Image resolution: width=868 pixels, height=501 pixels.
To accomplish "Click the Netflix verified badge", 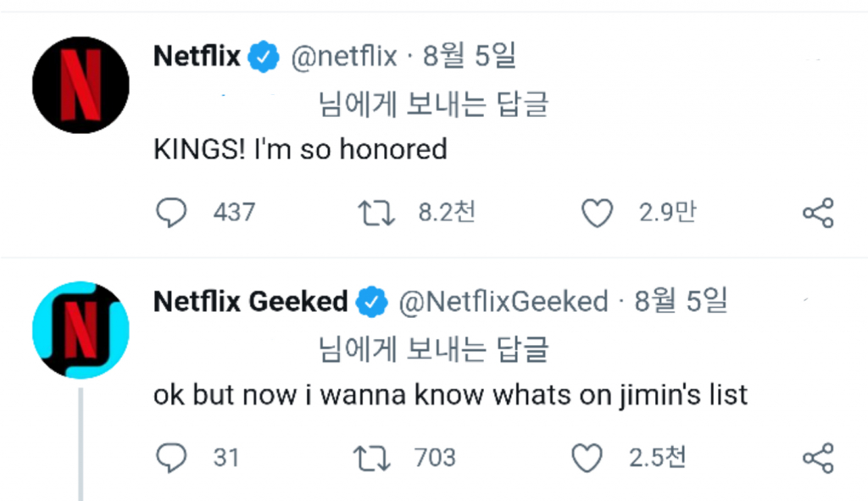I will tap(264, 58).
